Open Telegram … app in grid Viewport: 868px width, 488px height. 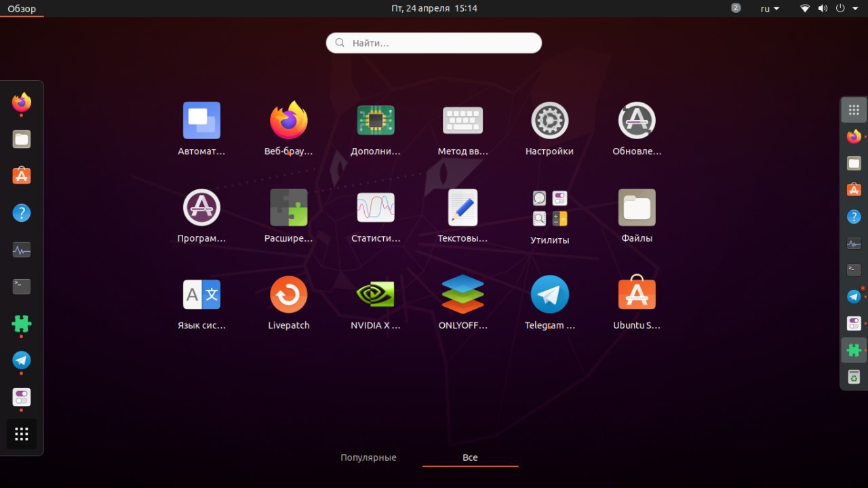tap(550, 295)
